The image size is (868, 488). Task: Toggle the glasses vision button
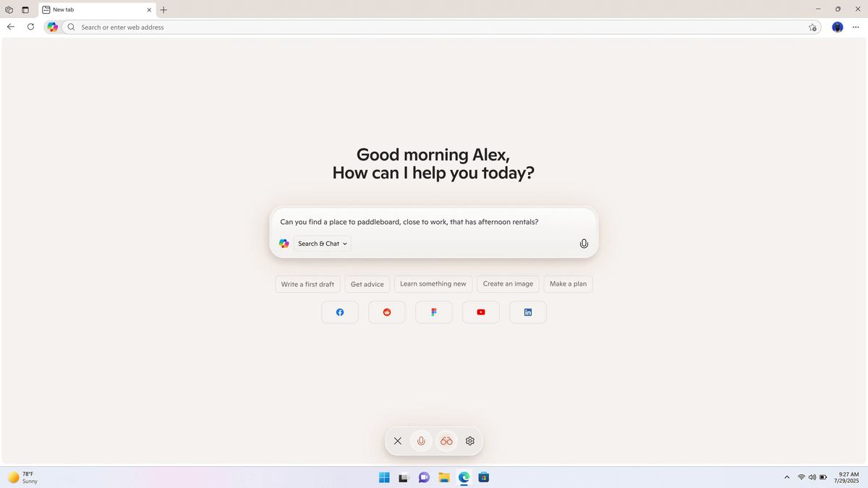point(446,441)
